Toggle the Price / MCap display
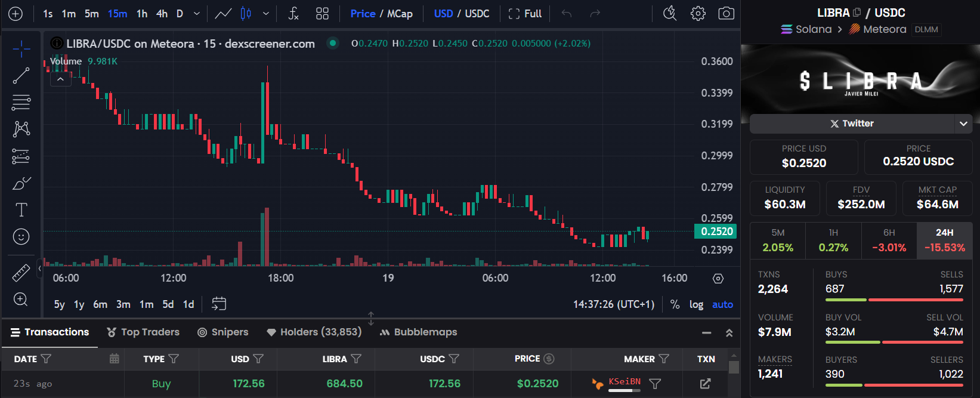This screenshot has width=980, height=398. pyautogui.click(x=381, y=14)
